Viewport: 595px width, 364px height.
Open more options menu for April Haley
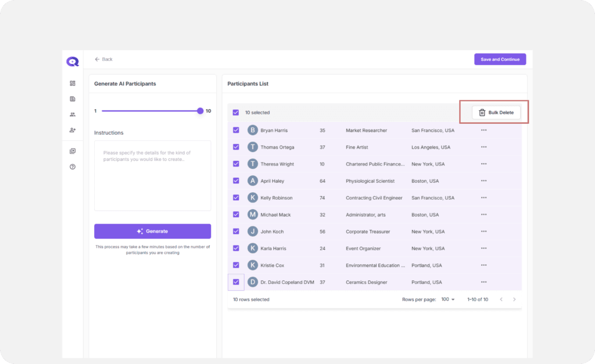(483, 181)
